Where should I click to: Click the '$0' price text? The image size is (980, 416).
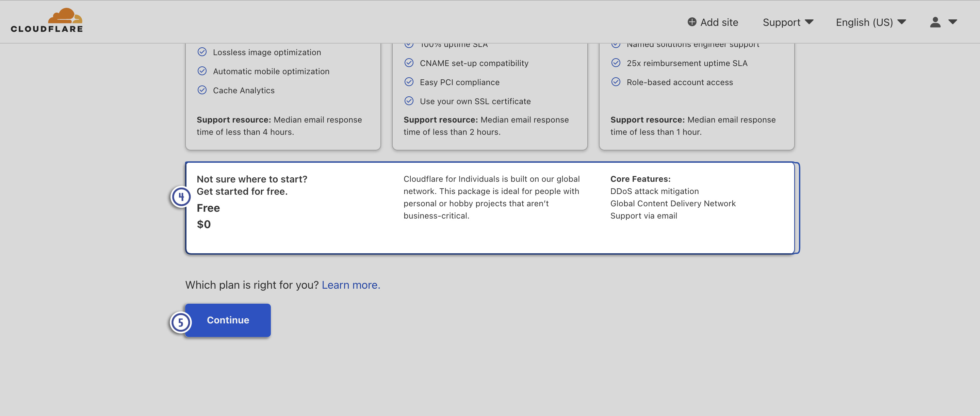tap(203, 224)
